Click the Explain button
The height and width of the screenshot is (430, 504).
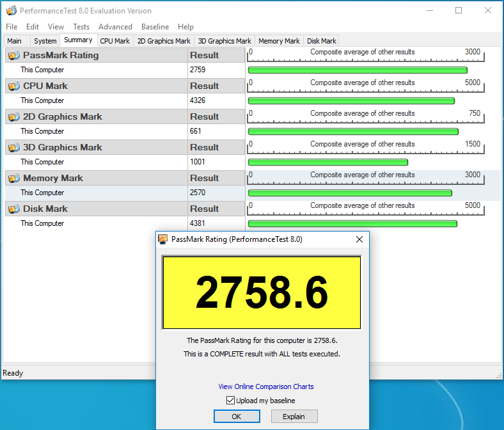(294, 417)
